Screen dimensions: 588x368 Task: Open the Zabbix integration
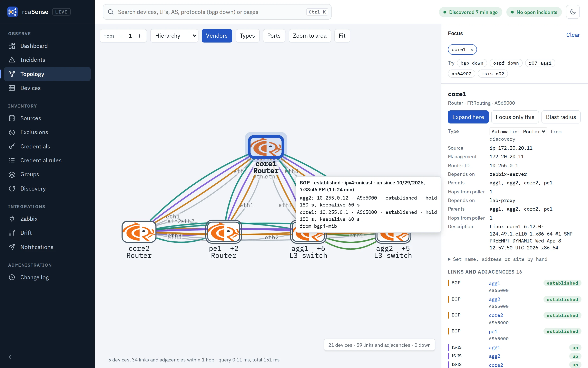point(47,219)
